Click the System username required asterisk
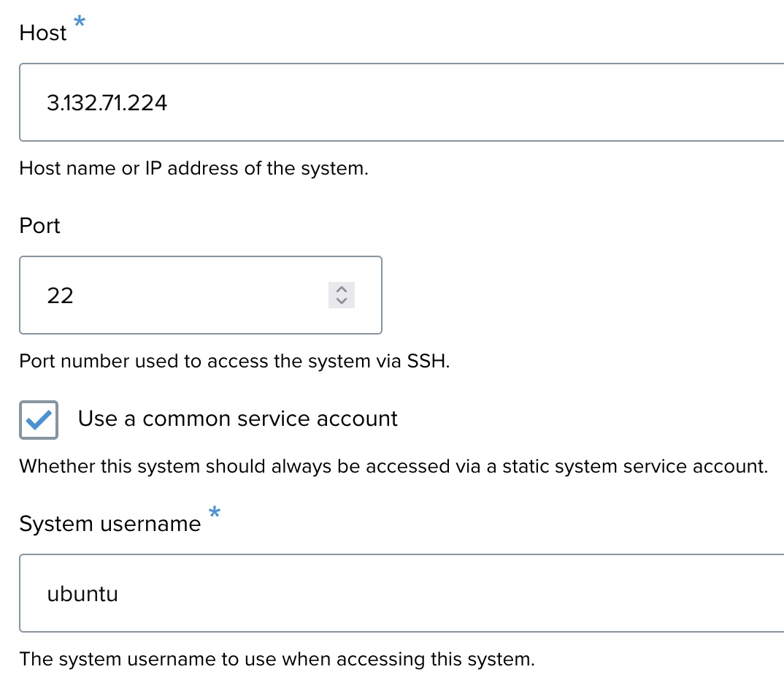 pyautogui.click(x=215, y=513)
